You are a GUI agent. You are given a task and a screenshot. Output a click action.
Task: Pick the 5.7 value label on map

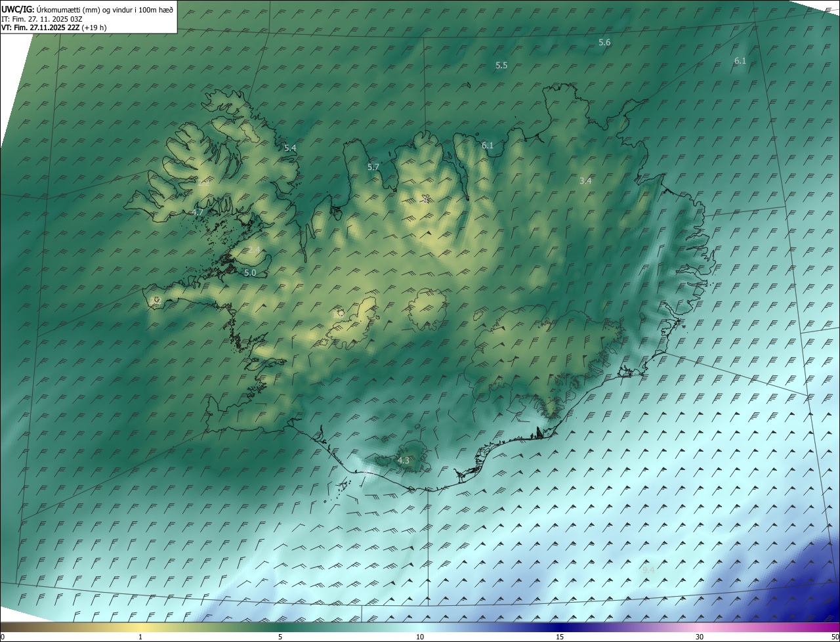[373, 167]
